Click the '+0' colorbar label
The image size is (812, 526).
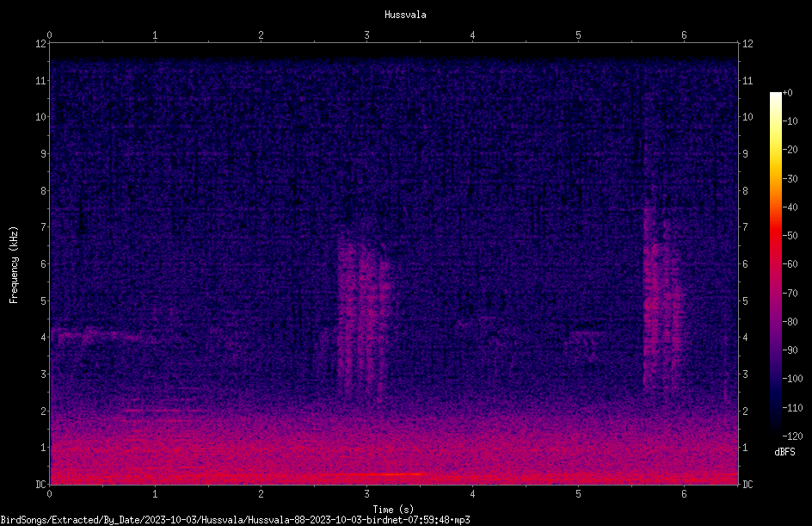click(788, 93)
